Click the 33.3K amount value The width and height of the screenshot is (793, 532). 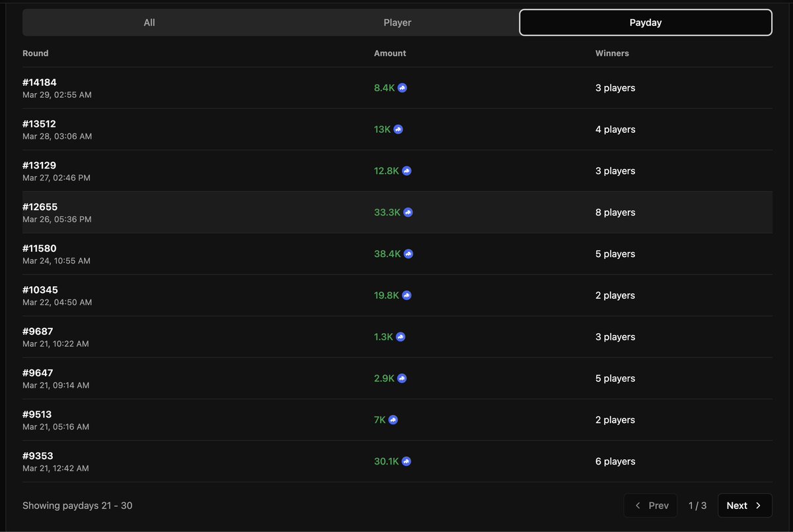[387, 213]
